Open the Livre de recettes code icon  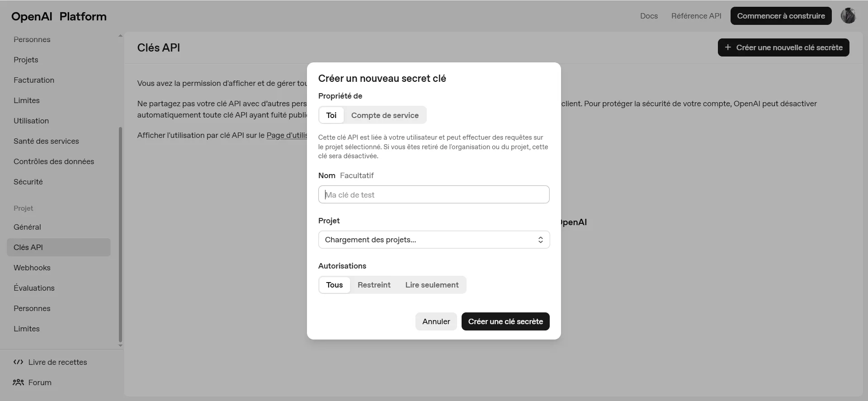tap(18, 362)
